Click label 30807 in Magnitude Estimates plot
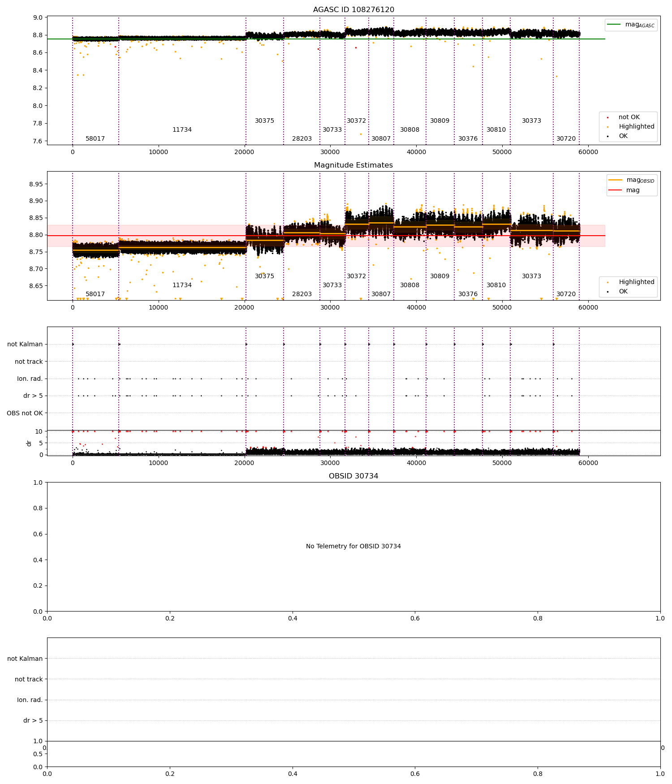672x784 pixels. click(x=381, y=294)
